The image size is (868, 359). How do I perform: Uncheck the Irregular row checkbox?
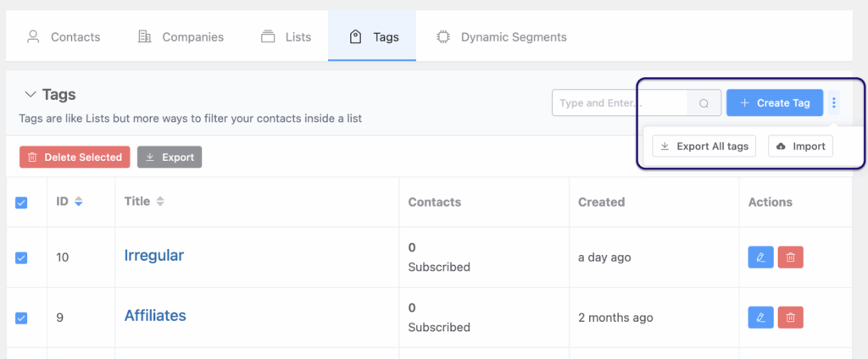click(x=21, y=257)
